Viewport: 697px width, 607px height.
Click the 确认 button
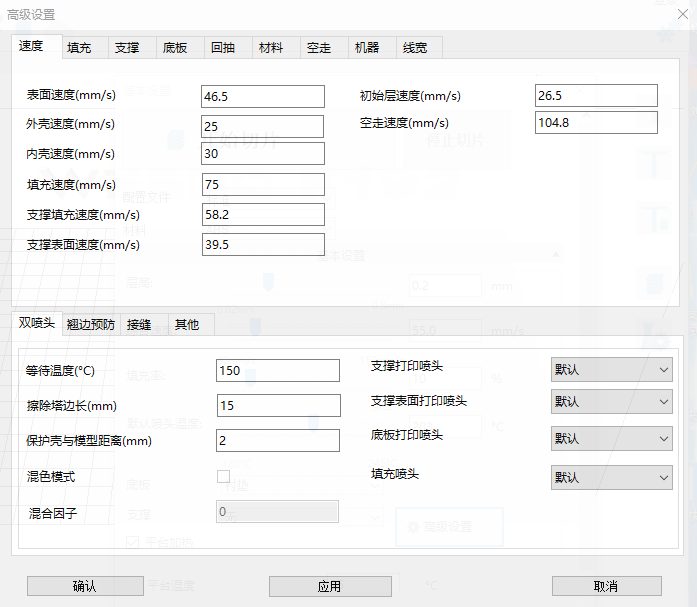85,586
